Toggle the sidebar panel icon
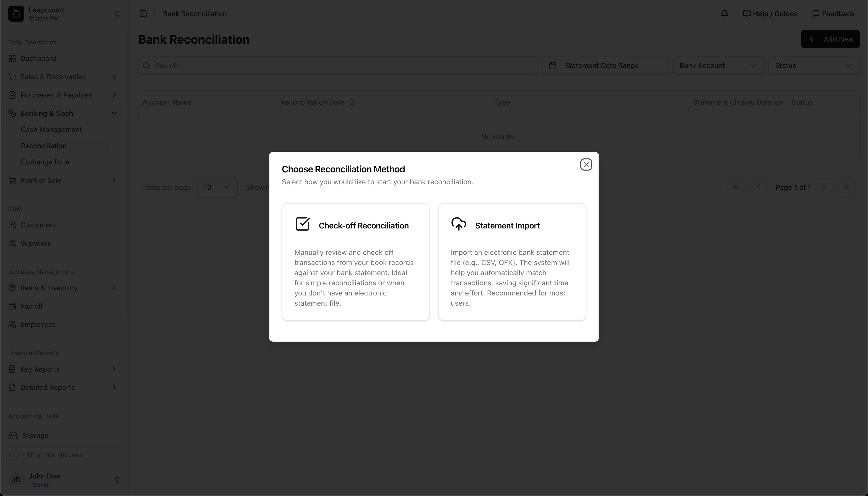Screen dimensions: 868x496 (143, 14)
